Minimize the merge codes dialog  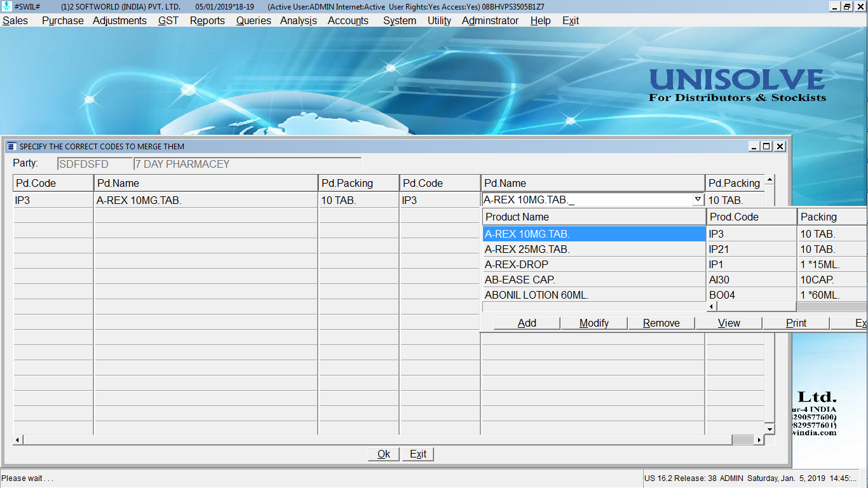click(x=754, y=146)
